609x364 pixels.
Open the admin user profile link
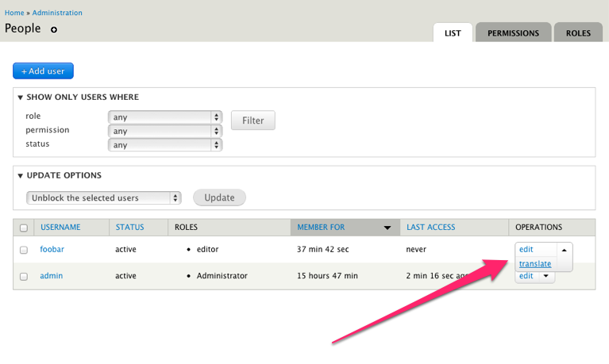tap(52, 276)
